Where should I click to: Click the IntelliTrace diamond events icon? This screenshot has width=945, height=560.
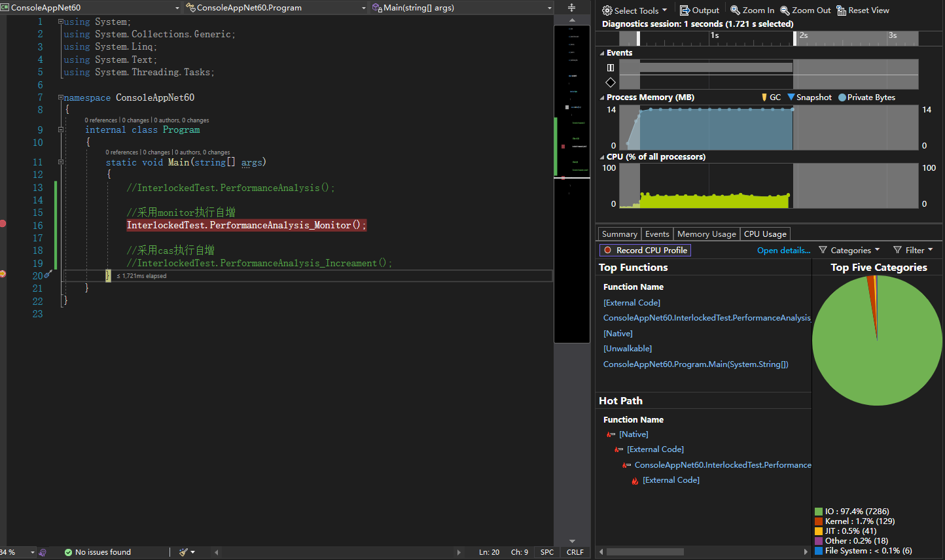click(x=611, y=82)
